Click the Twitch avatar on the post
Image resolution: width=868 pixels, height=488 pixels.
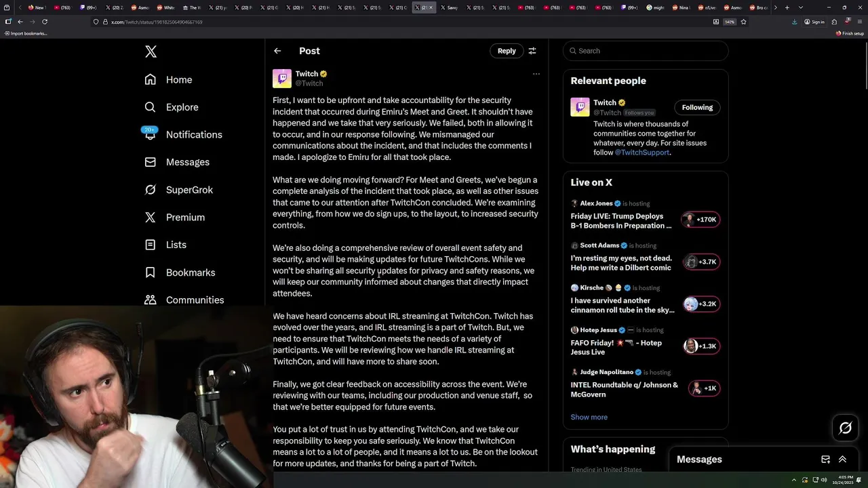282,78
